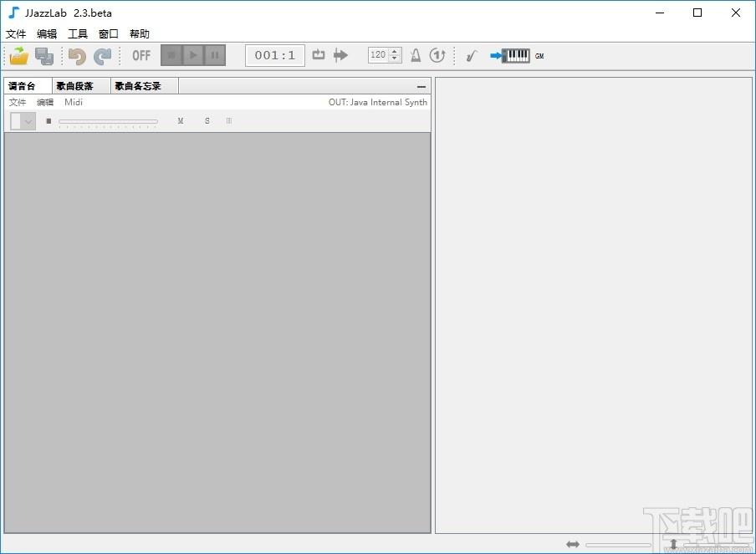Image resolution: width=756 pixels, height=554 pixels.
Task: Toggle the M mute button
Action: [181, 121]
